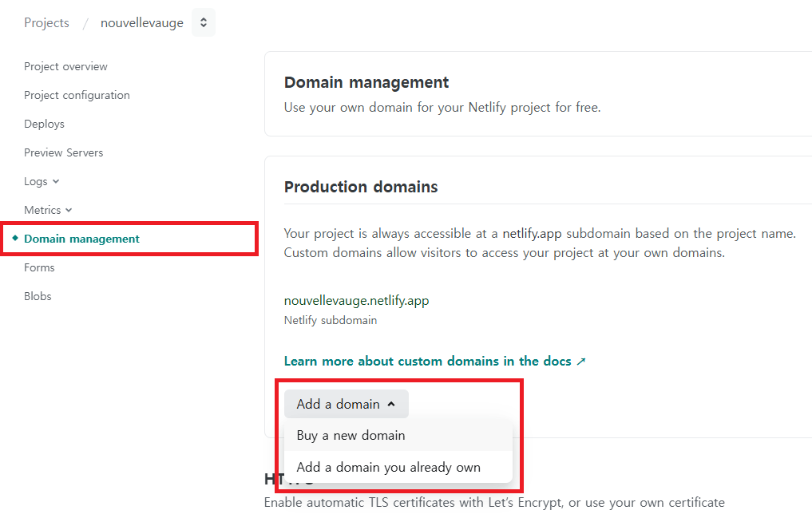Screen dimensions: 812x522
Task: Expand the Logs sidebar section
Action: point(42,181)
